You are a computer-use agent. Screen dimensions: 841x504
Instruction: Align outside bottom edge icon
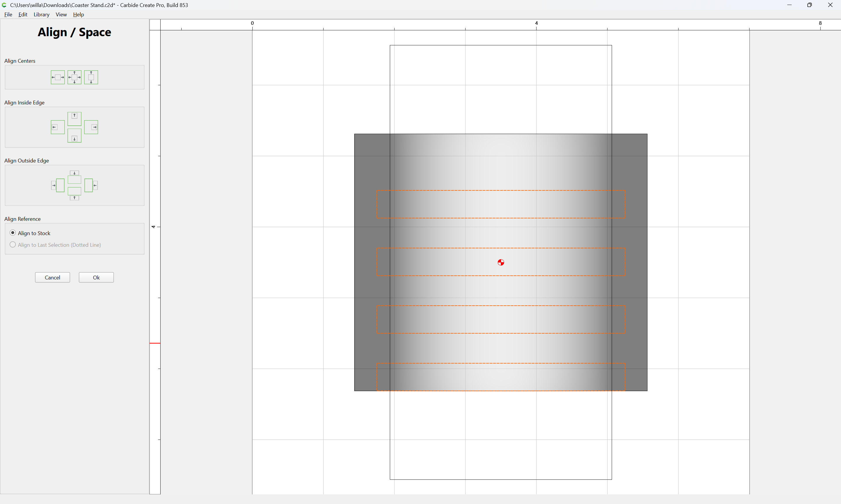click(x=74, y=194)
